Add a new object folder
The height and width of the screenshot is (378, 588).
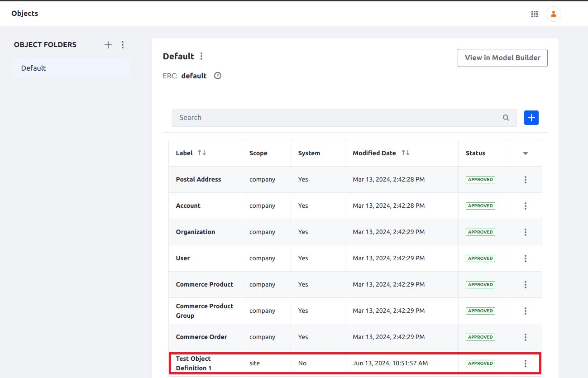click(x=108, y=45)
